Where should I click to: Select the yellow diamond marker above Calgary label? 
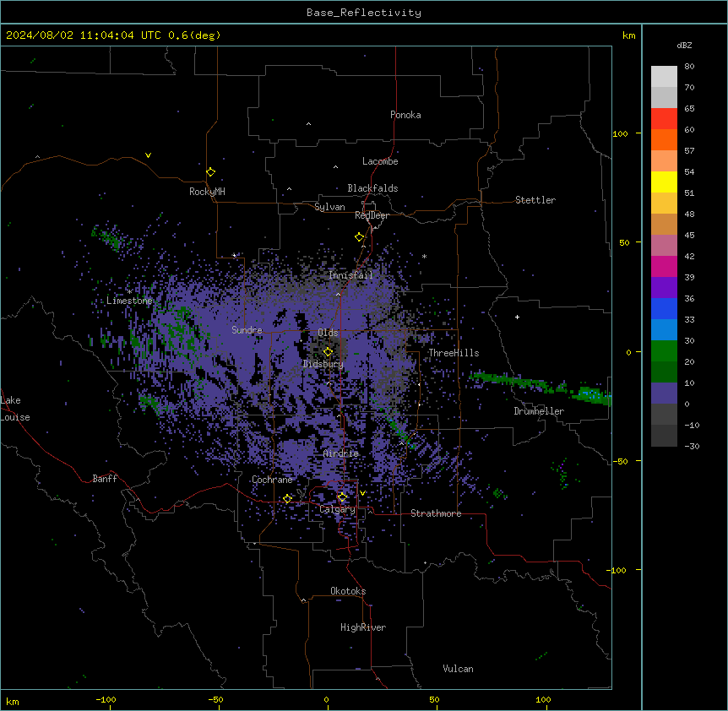(342, 497)
